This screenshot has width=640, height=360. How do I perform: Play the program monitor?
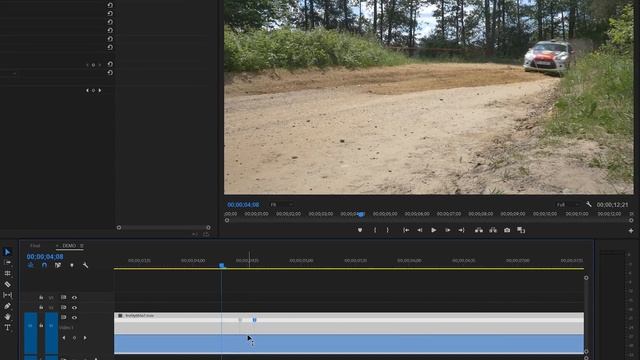(433, 230)
